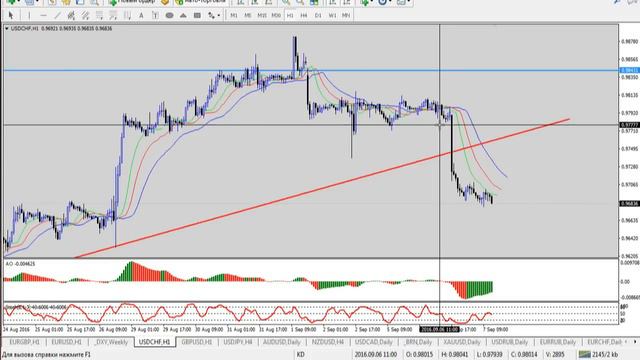Open the EURGBP,H1 chart tab
640x360 pixels.
click(x=24, y=342)
